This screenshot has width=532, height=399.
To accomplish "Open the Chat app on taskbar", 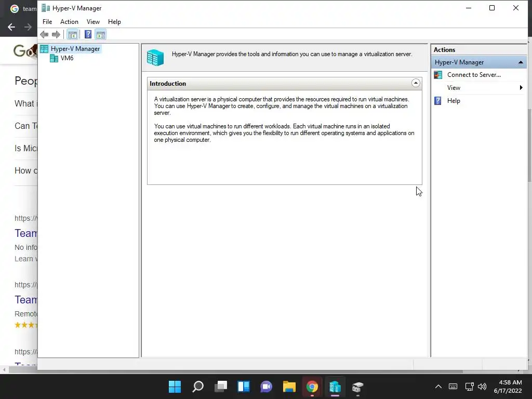I will 267,387.
